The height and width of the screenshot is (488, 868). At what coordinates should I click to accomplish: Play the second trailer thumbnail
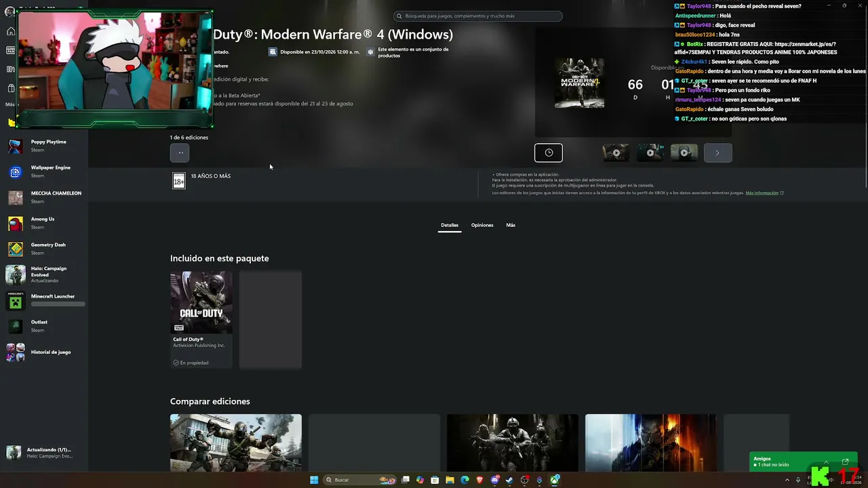pos(650,152)
